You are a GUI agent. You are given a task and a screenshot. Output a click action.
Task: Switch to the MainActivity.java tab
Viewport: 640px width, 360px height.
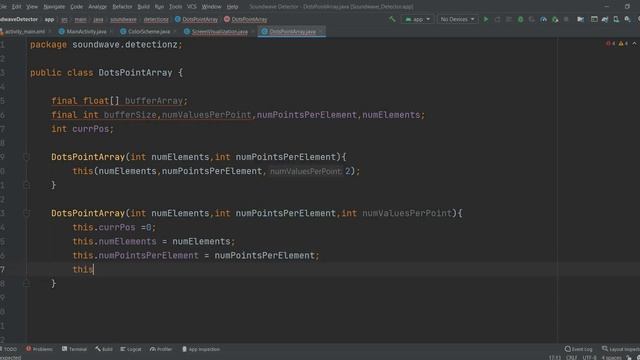(86, 31)
